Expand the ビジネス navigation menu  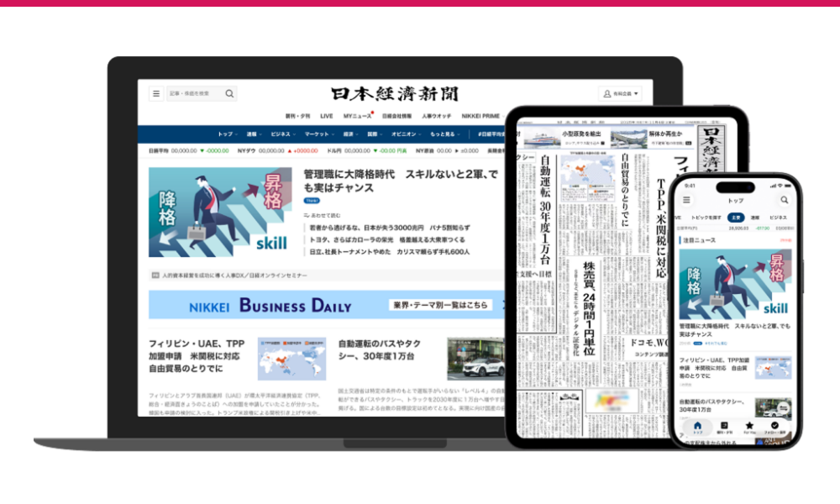(x=283, y=134)
